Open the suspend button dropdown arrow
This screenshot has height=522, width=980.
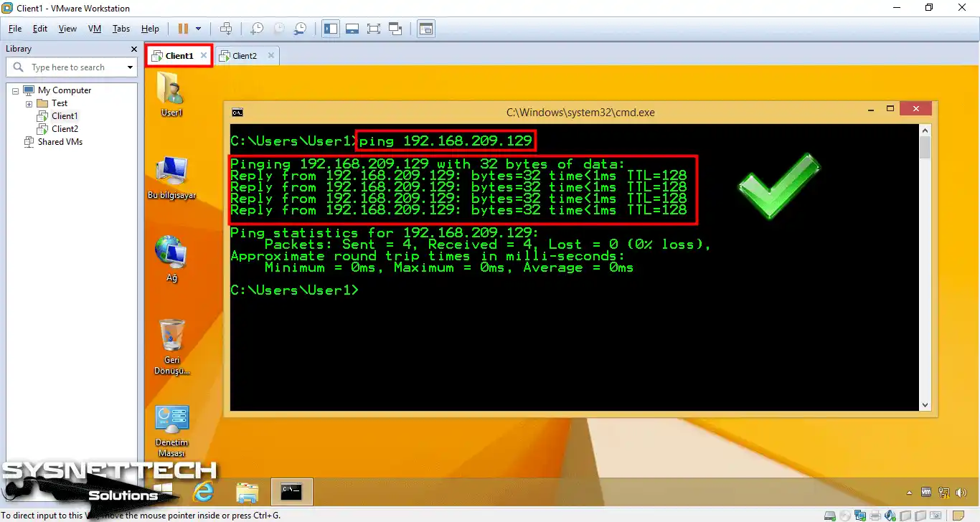(x=198, y=29)
